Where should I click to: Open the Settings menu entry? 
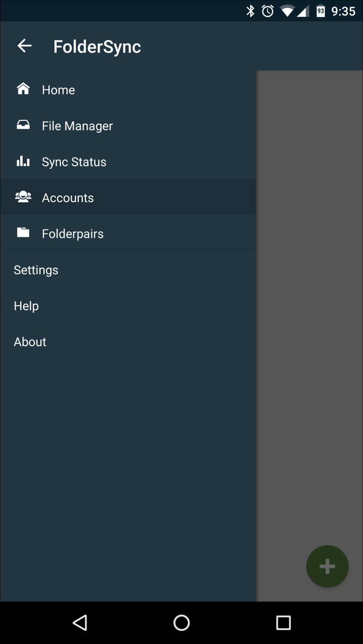(x=36, y=270)
